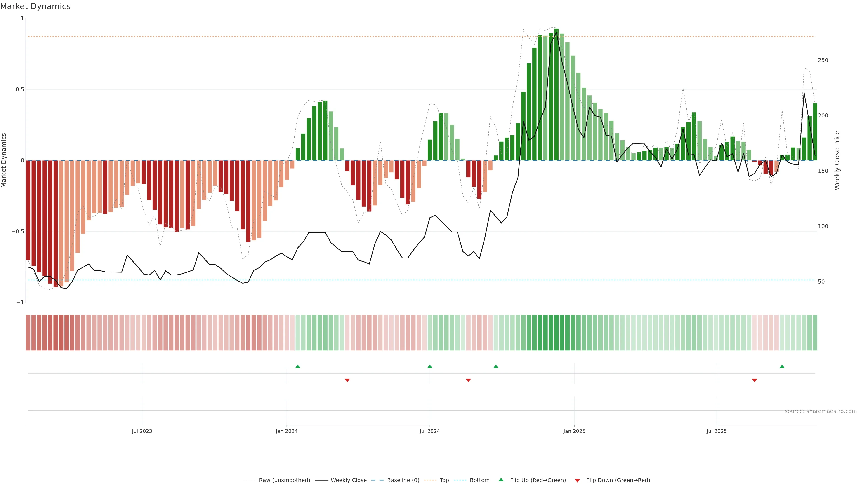Viewport: 868px width, 488px height.
Task: Toggle the Top legend entry
Action: (444, 480)
